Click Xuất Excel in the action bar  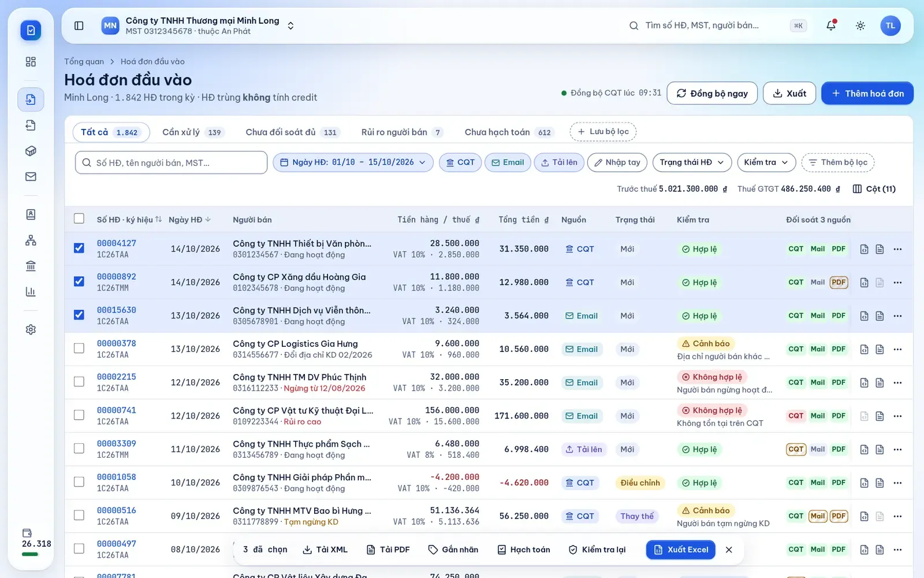point(681,550)
